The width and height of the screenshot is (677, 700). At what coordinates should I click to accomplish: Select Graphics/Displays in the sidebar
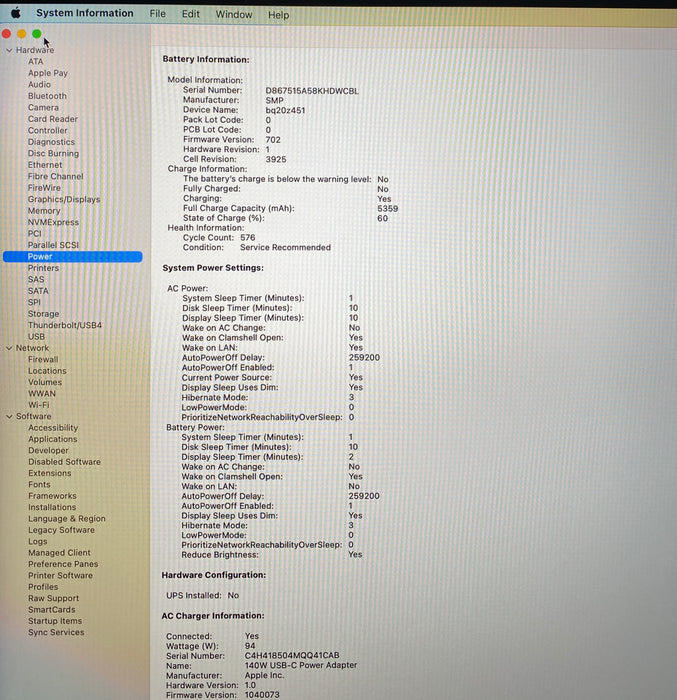(x=64, y=200)
